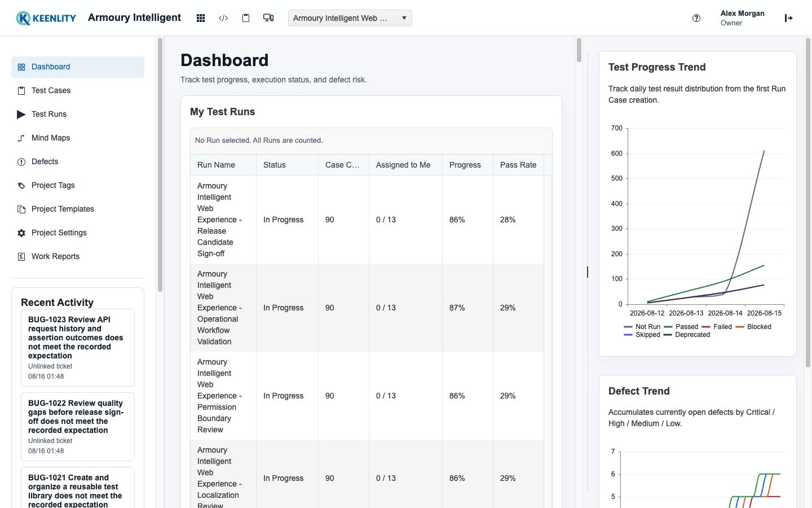Select the Operational Workflow Validation run row
Image resolution: width=812 pixels, height=508 pixels.
click(367, 308)
